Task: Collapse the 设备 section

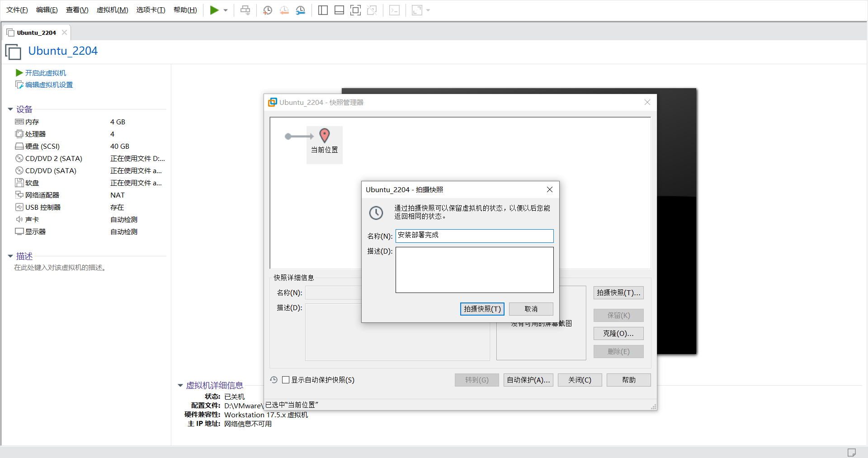Action: point(10,109)
